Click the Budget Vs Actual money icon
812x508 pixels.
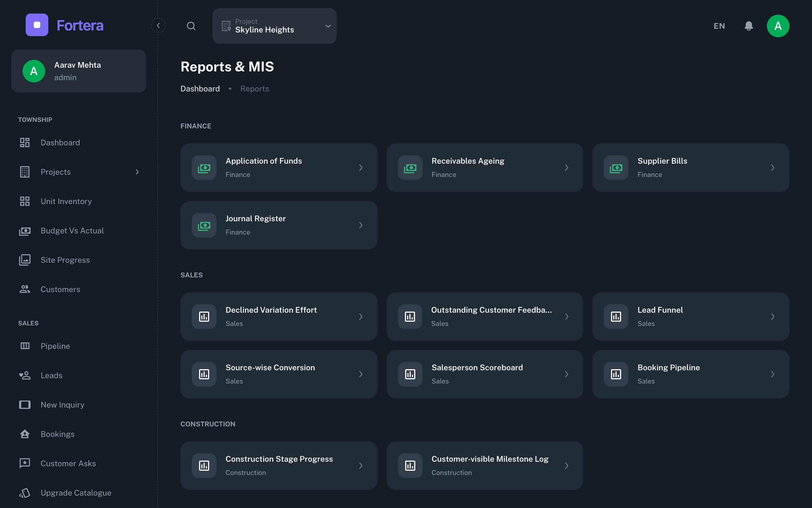coord(25,231)
